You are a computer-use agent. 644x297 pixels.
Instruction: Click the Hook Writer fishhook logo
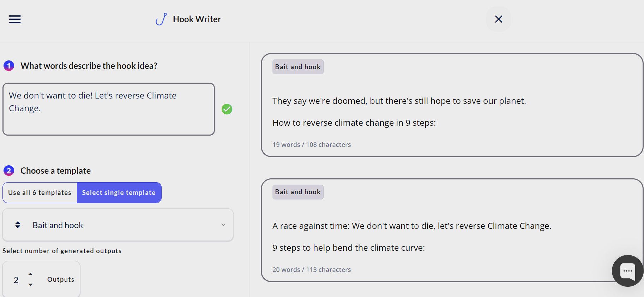coord(161,19)
